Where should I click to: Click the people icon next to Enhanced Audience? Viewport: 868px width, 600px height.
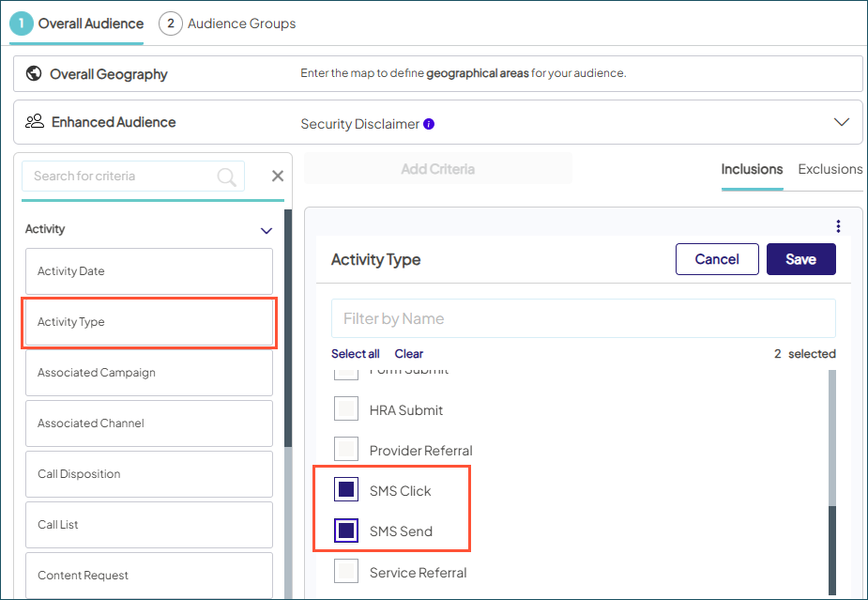(35, 121)
